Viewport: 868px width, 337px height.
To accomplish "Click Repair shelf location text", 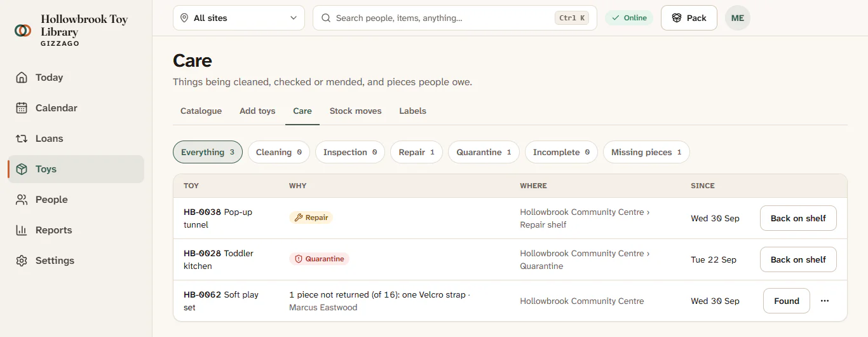I will 543,224.
